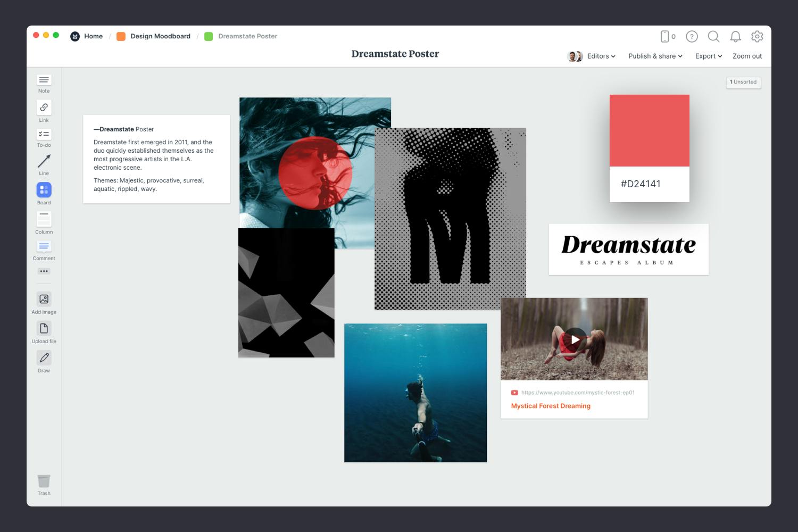This screenshot has width=798, height=532.
Task: Click the #D24141 color swatch
Action: pos(649,130)
